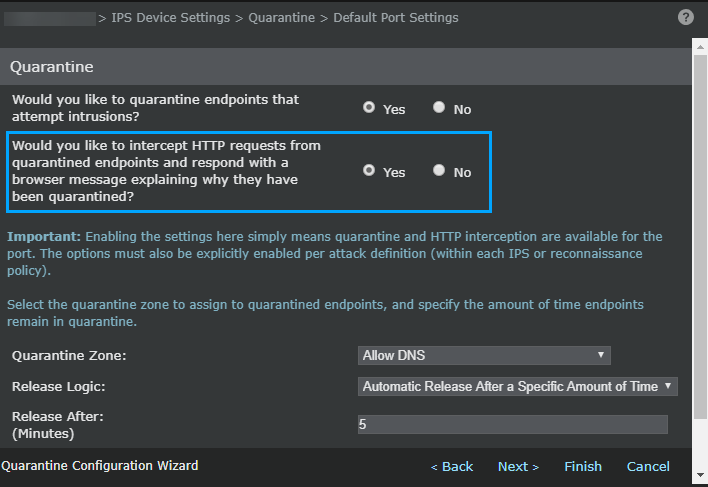708x487 pixels.
Task: Click the Release Logic label
Action: 58,387
